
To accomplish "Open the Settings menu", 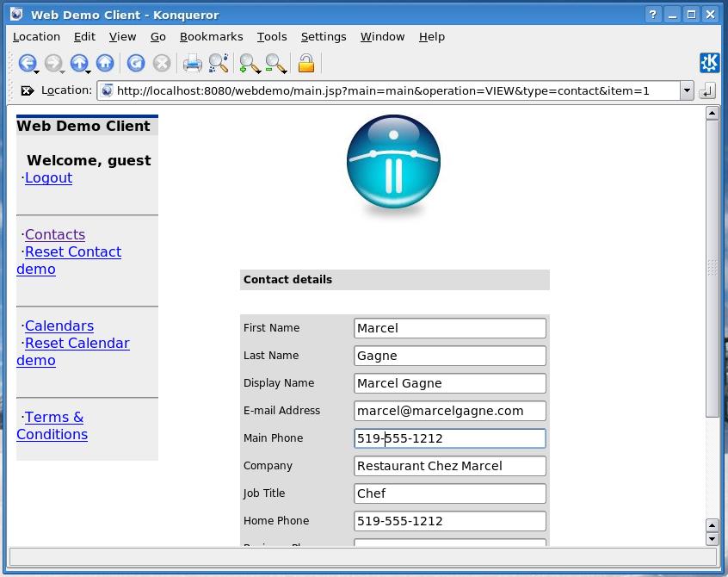I will point(323,36).
